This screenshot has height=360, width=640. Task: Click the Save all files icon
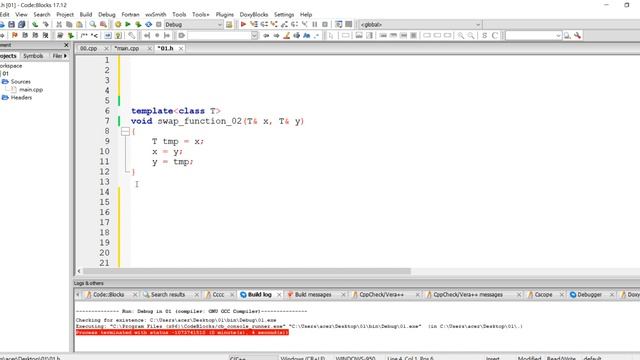tap(22, 24)
